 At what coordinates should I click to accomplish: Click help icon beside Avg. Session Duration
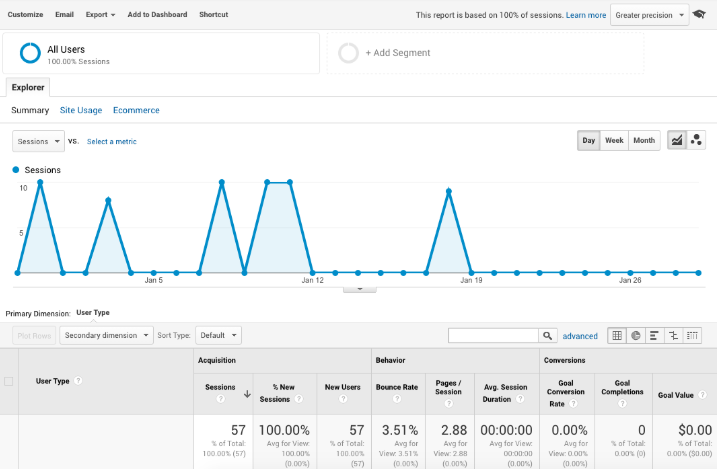pos(520,399)
